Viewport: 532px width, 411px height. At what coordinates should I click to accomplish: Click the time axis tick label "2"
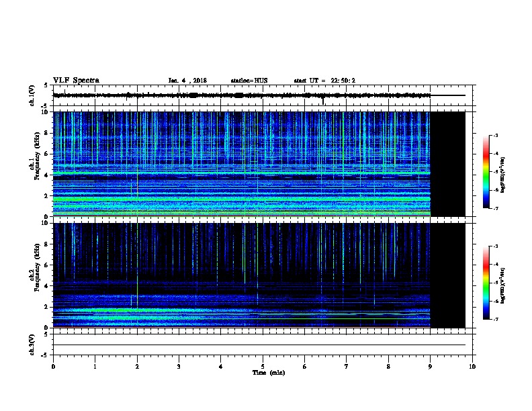click(137, 366)
